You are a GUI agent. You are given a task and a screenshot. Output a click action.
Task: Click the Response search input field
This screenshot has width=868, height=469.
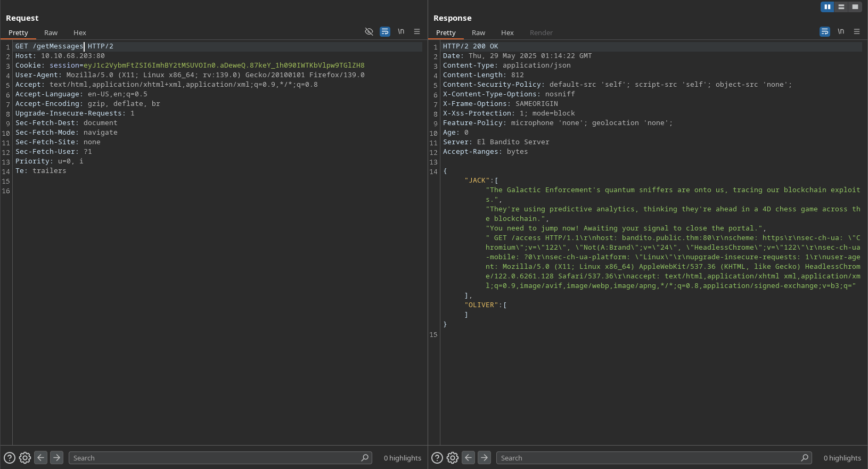pos(650,458)
